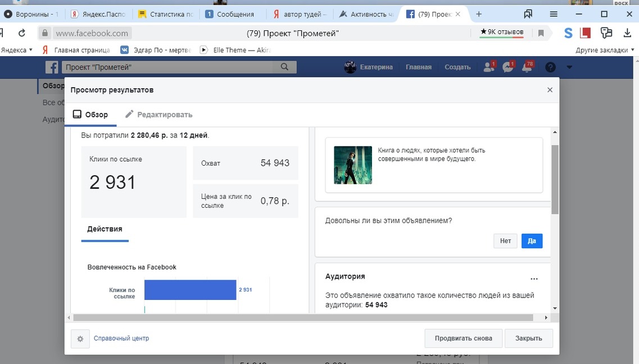Open browser downloads arrow icon
Screen dimensions: 639x364
coord(627,33)
